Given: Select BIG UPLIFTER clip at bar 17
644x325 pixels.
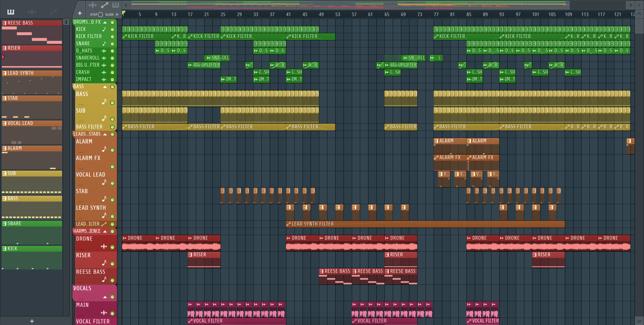Looking at the screenshot, I should tap(204, 65).
